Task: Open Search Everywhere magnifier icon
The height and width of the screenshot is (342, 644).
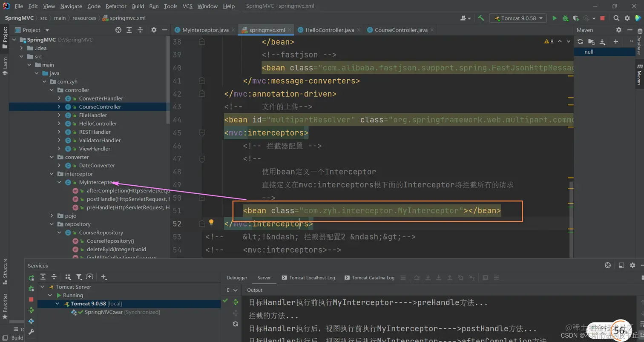Action: (616, 18)
